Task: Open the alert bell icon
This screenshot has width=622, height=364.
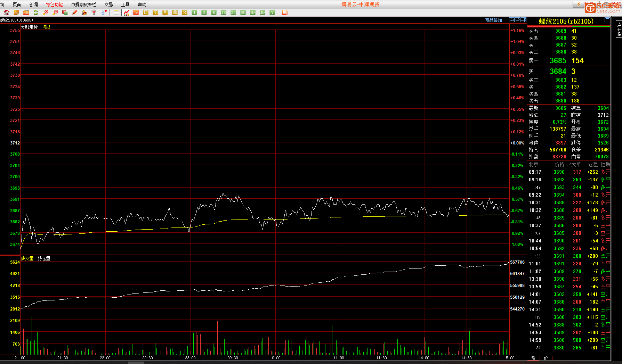Action: pyautogui.click(x=84, y=13)
